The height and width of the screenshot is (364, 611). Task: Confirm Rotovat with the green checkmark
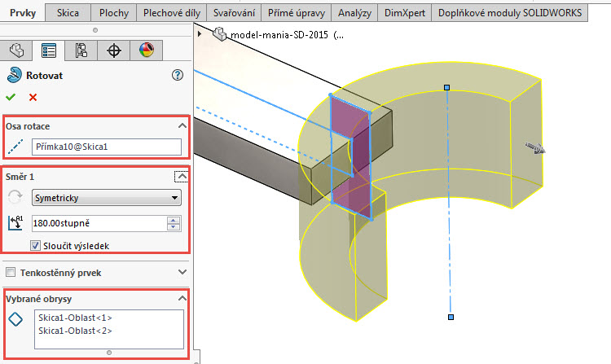point(11,97)
